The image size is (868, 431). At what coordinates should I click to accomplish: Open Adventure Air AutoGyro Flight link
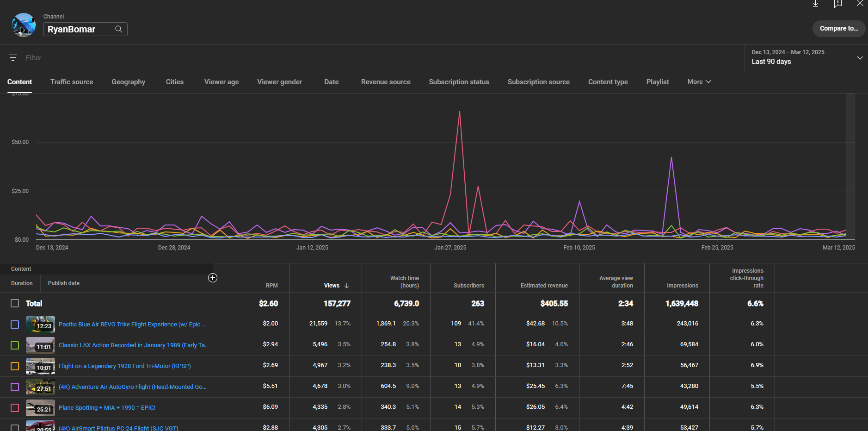(x=133, y=387)
